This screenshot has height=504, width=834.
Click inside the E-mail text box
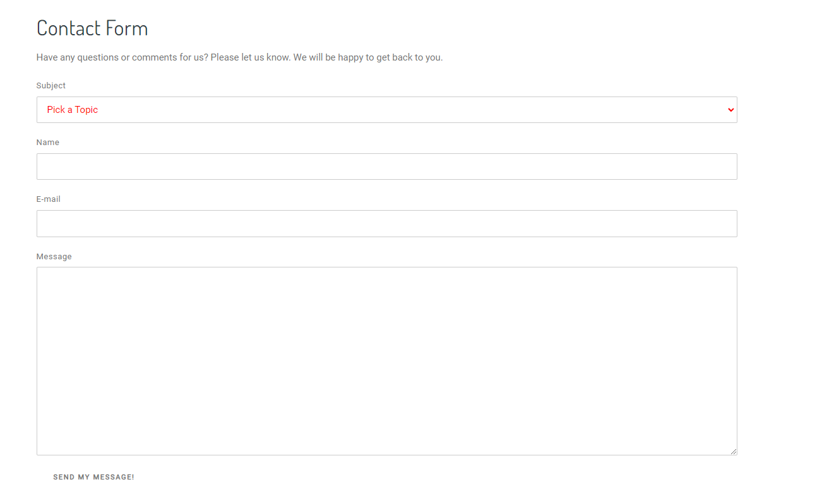(x=386, y=223)
